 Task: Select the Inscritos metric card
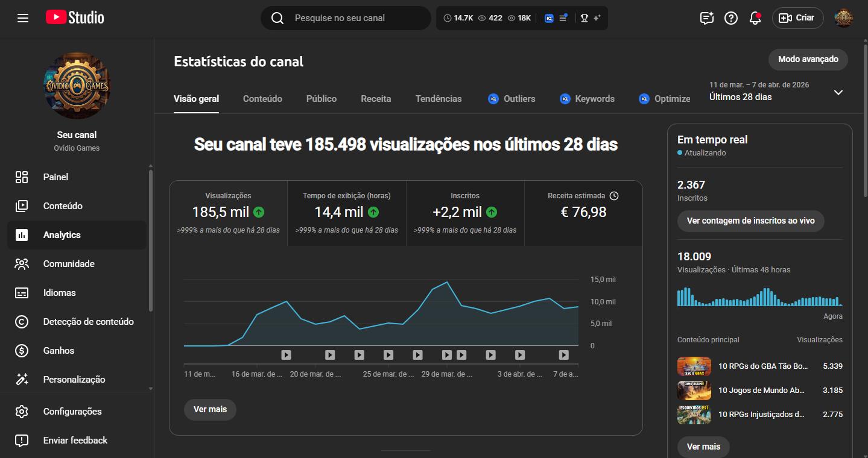coord(465,213)
